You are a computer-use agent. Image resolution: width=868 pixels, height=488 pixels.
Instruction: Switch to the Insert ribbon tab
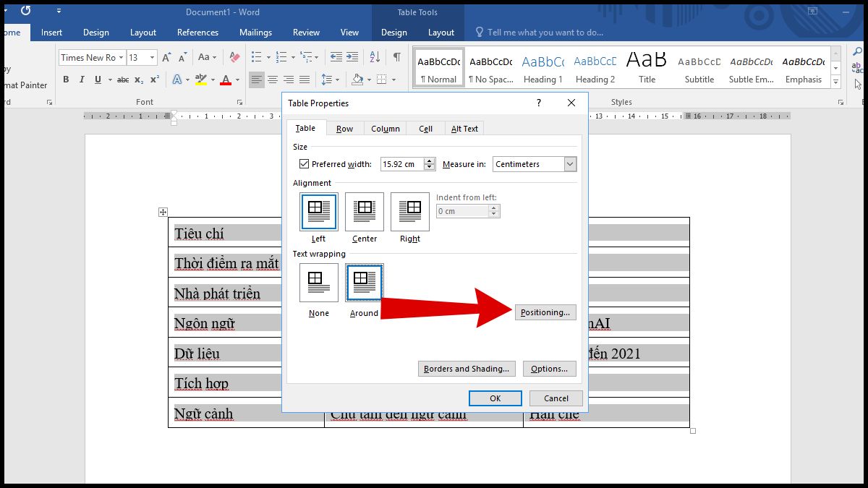click(51, 33)
